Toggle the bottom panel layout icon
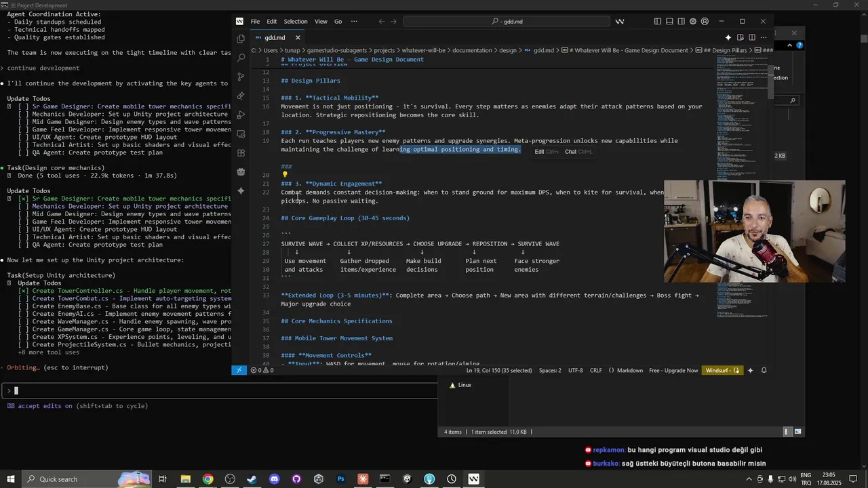Screen dimensions: 868x488 pos(669,21)
